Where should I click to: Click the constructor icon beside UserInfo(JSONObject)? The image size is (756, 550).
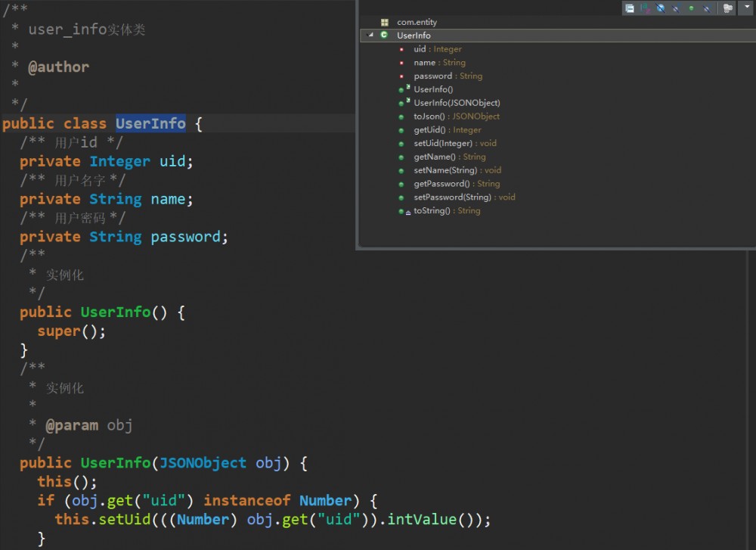401,102
